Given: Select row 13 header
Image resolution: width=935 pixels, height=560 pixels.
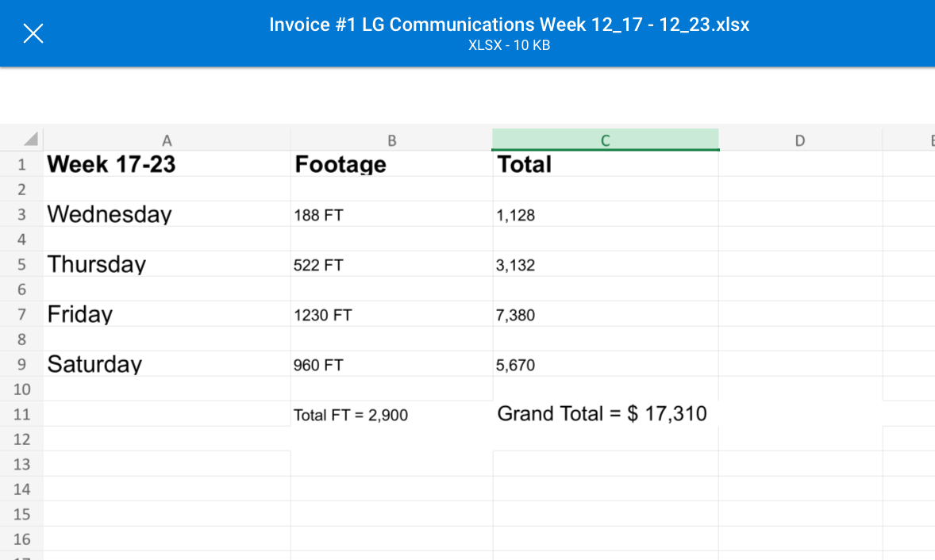Looking at the screenshot, I should 21,464.
